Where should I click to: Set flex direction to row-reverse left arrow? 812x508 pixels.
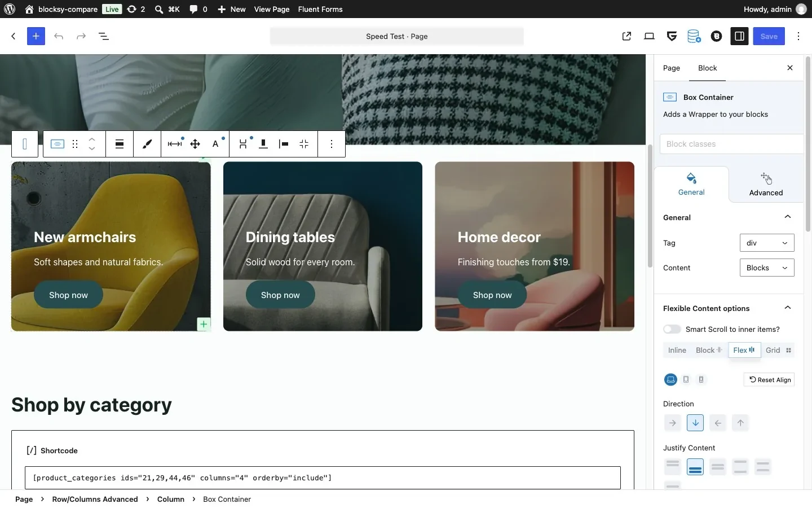pyautogui.click(x=718, y=423)
